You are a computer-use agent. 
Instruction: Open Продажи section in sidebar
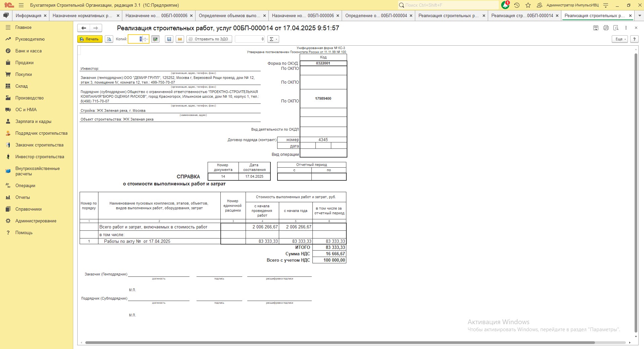click(36, 63)
